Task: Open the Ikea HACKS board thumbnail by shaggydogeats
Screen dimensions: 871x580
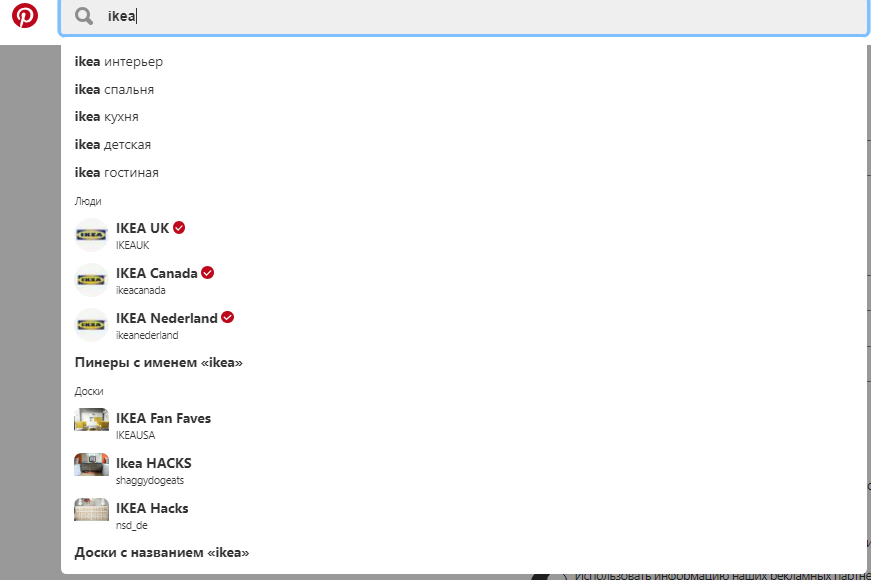Action: point(91,465)
